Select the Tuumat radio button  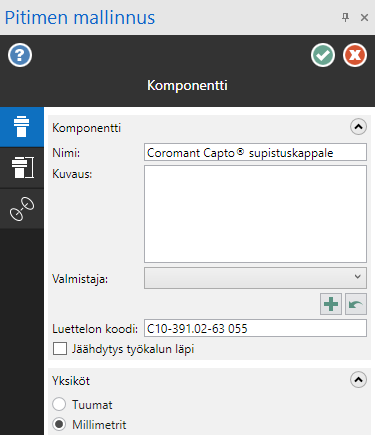[59, 404]
